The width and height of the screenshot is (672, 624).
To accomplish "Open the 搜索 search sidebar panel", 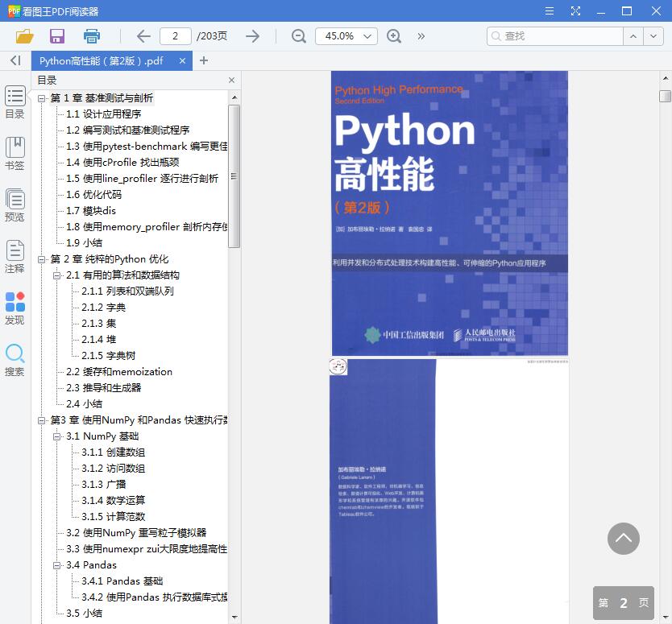I will 15,359.
